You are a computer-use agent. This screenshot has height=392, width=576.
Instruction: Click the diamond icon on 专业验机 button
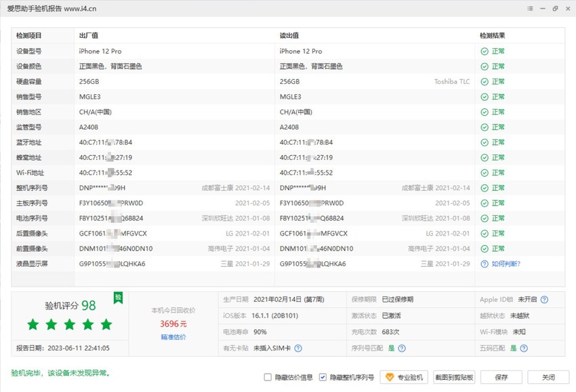pos(390,377)
